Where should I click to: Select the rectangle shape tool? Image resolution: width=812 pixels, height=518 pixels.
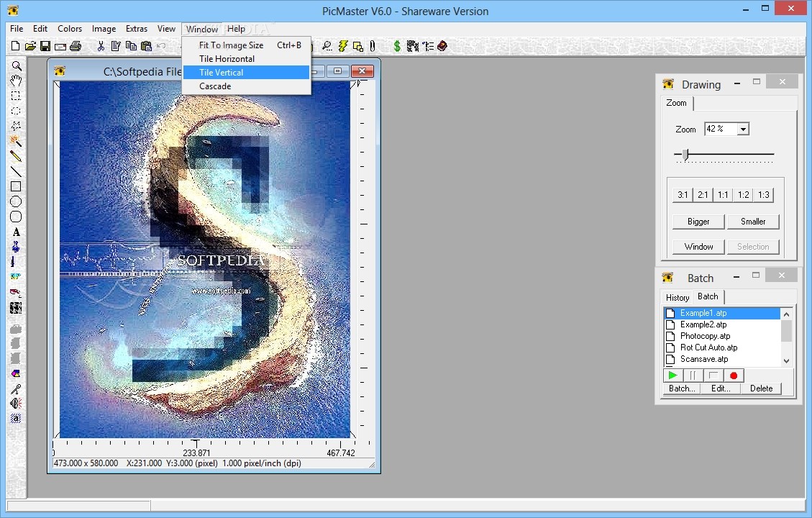16,186
